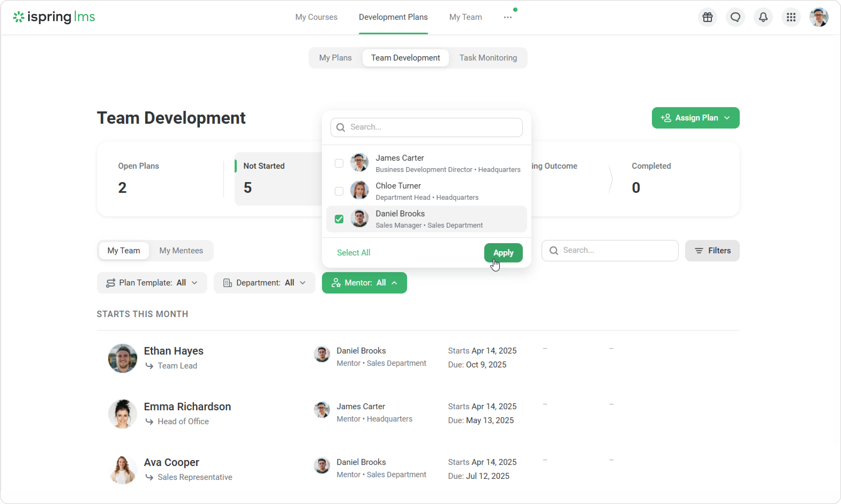Check the James Carter mentor checkbox

click(x=339, y=163)
